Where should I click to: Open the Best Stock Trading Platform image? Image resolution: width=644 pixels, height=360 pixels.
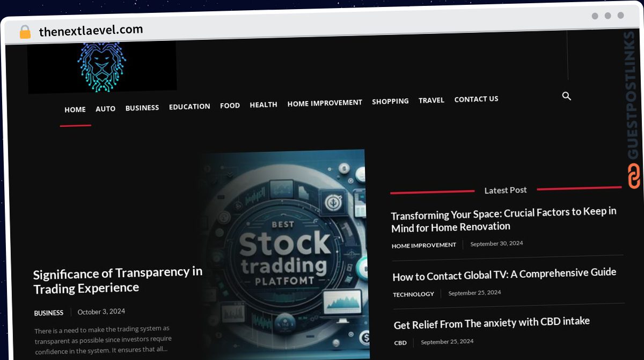(x=284, y=254)
